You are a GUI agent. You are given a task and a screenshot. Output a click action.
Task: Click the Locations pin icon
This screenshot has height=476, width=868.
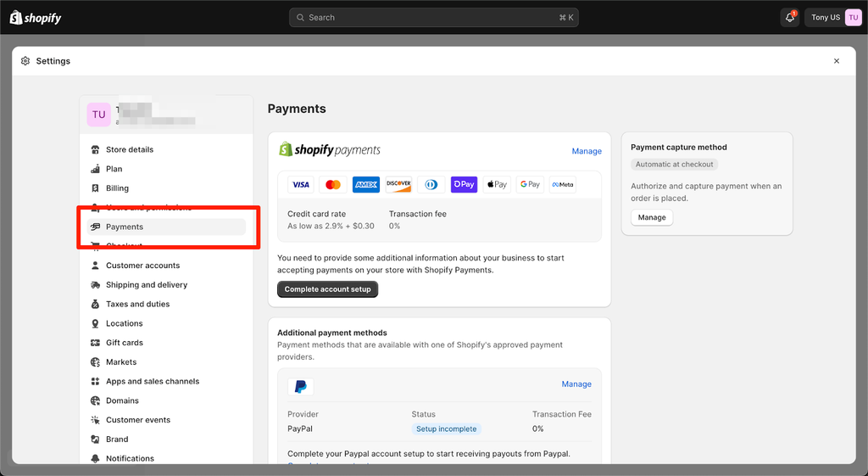(95, 323)
